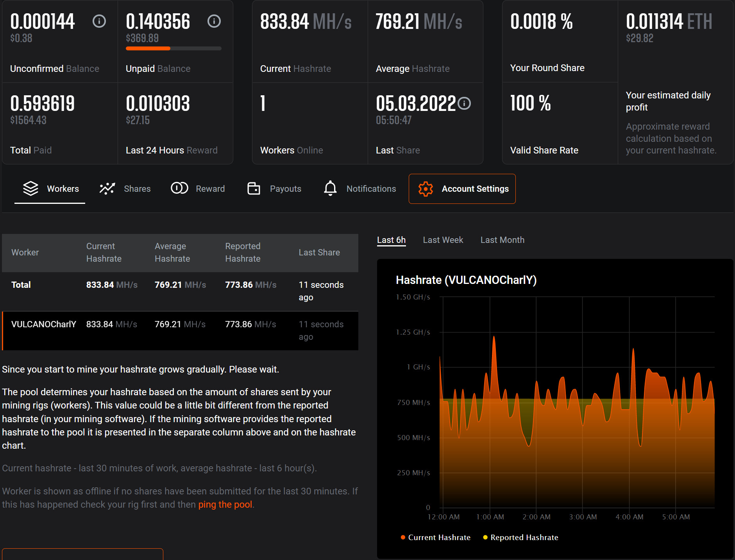Open the Notifications tab
Viewport: 735px width, 560px height.
[360, 189]
